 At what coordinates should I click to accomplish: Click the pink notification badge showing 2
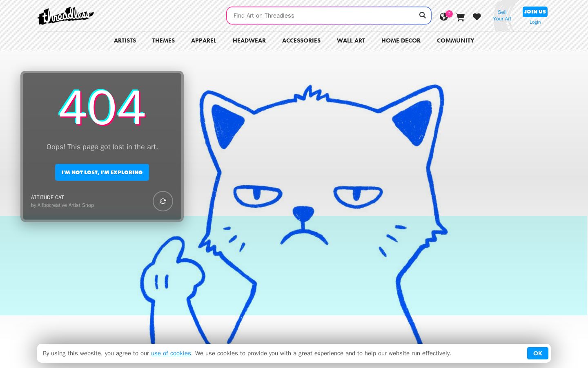point(449,13)
